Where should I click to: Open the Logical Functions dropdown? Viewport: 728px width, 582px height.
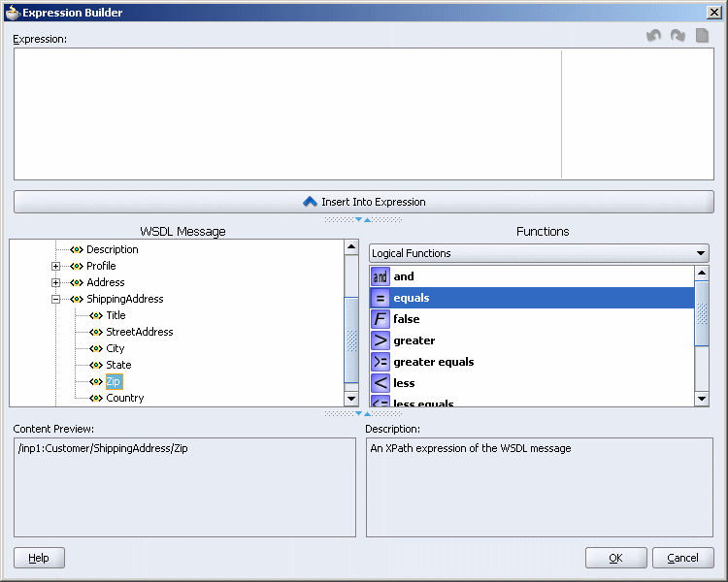(x=539, y=253)
